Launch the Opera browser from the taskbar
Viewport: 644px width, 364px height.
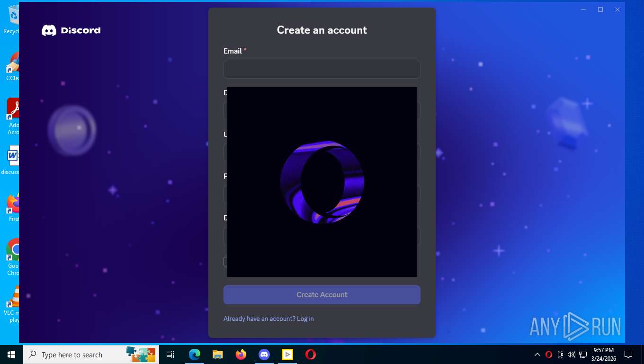click(311, 355)
